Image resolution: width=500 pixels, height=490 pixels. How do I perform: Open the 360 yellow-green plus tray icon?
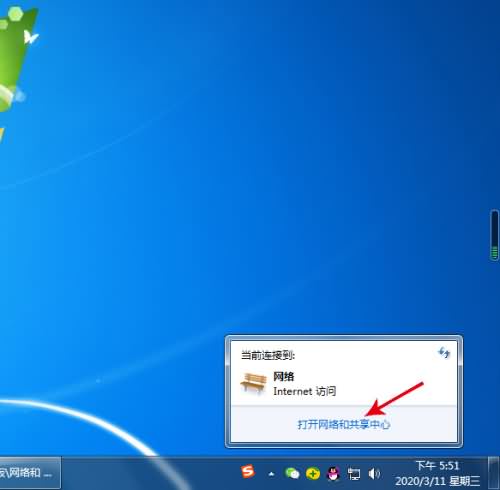pos(313,473)
